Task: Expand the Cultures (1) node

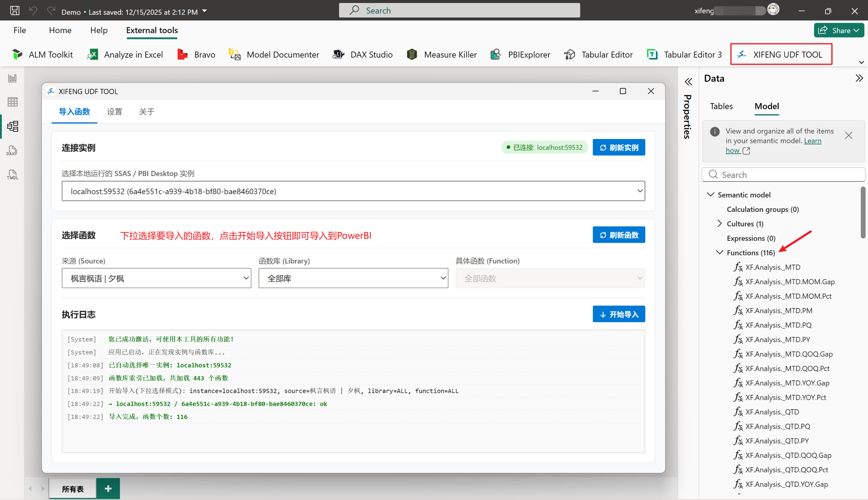Action: tap(720, 224)
